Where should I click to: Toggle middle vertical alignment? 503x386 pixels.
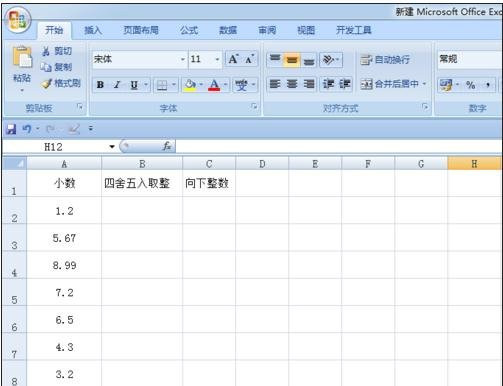[292, 60]
